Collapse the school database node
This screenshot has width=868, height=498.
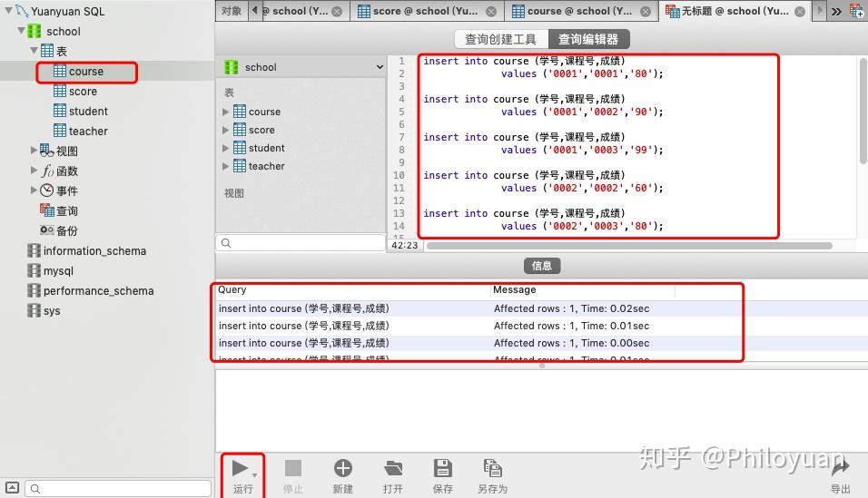(21, 31)
